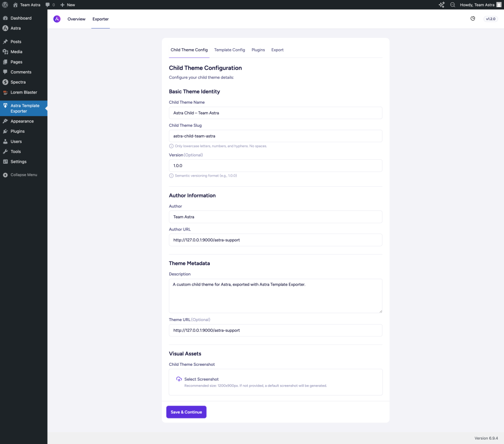Image resolution: width=504 pixels, height=444 pixels.
Task: Open the Plugins tab in the exporter
Action: pyautogui.click(x=258, y=50)
